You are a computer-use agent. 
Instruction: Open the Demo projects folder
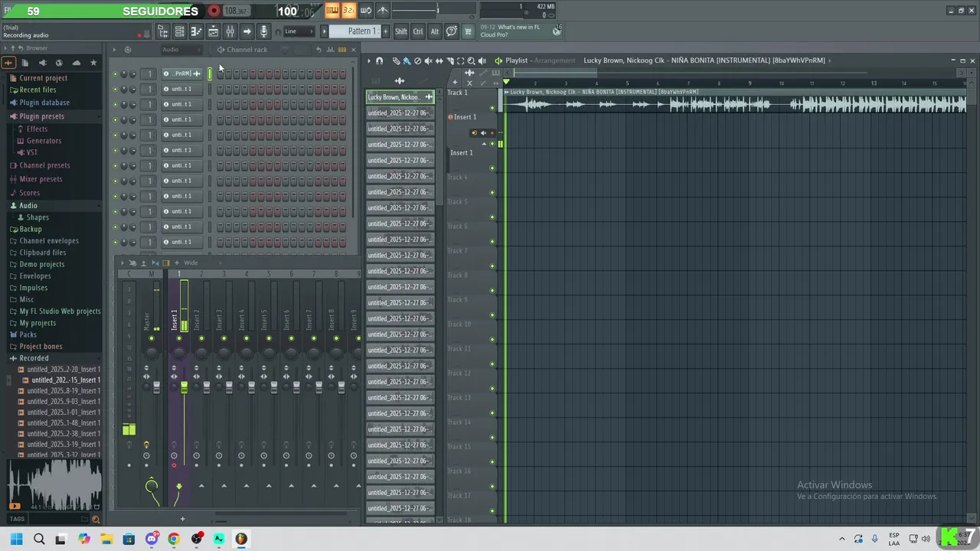(x=41, y=265)
